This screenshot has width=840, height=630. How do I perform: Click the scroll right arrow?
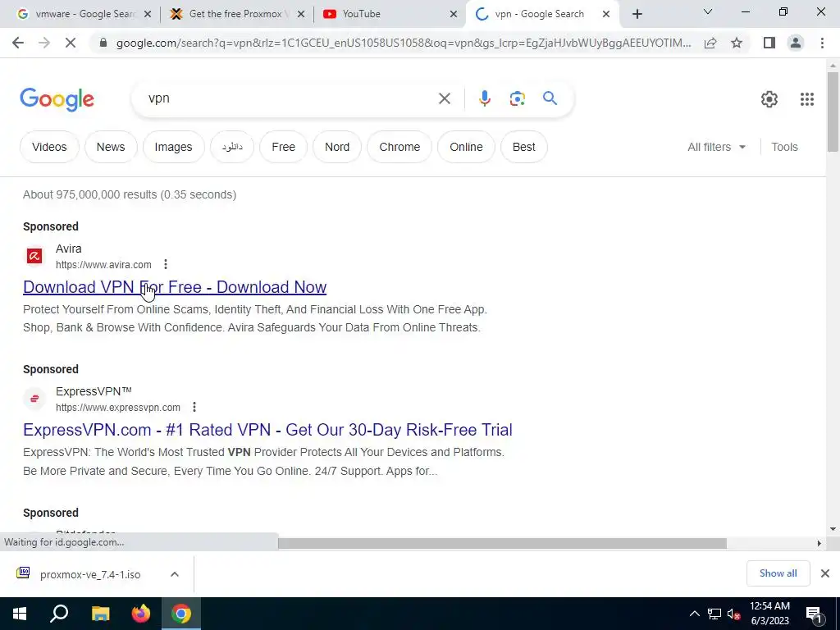pyautogui.click(x=819, y=543)
